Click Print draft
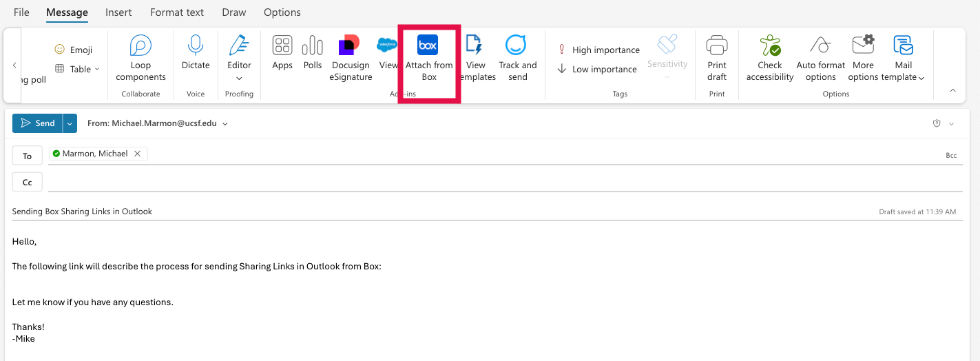The width and height of the screenshot is (980, 361). coord(717,59)
